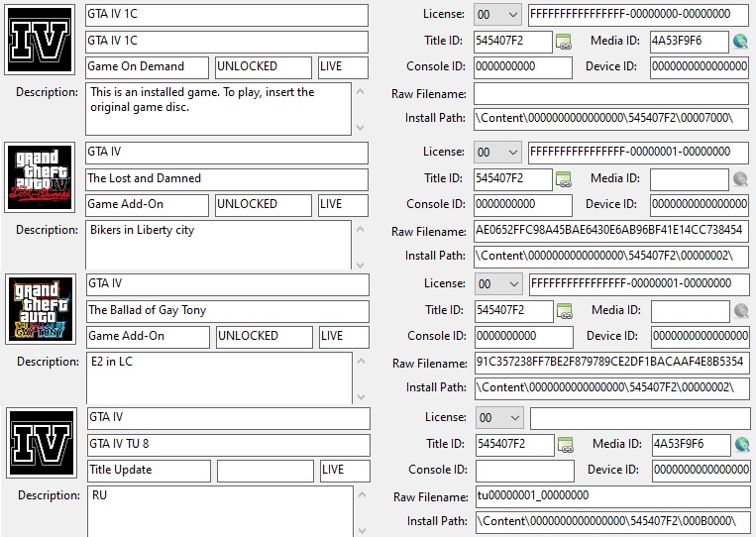Select the IV logo thumbnail of GTA IV 1C
Viewport: 756px width, 537px height.
click(x=40, y=40)
